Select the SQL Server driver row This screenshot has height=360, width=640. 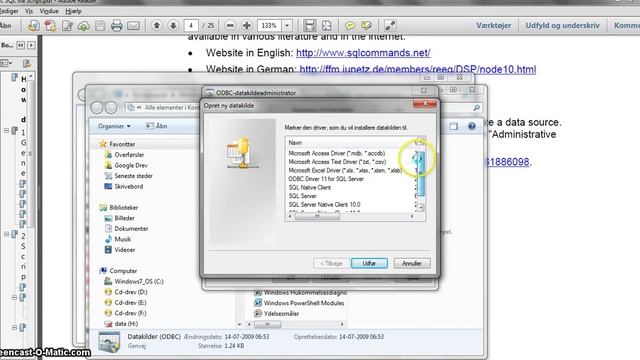(302, 196)
